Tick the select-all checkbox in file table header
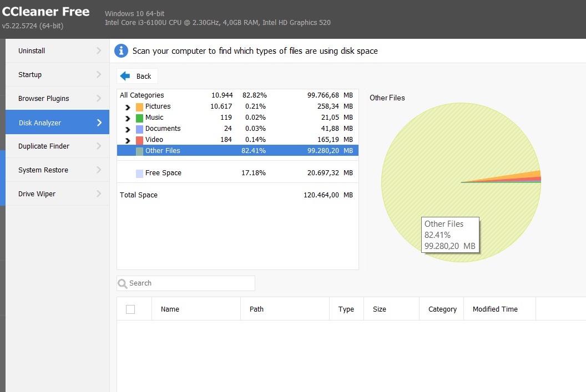Viewport: 586px width, 392px height. [130, 309]
